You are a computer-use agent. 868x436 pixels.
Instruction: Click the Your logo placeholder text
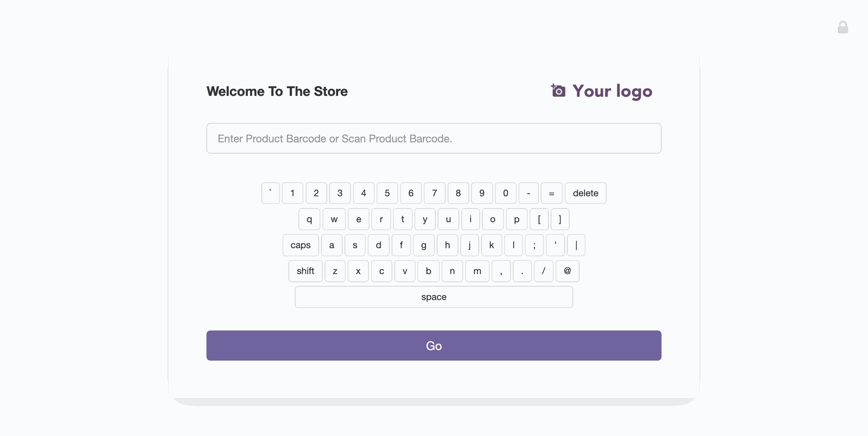pyautogui.click(x=612, y=91)
